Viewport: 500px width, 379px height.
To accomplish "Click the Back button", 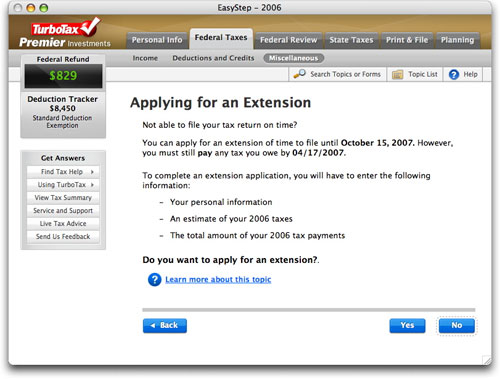I will pos(165,326).
